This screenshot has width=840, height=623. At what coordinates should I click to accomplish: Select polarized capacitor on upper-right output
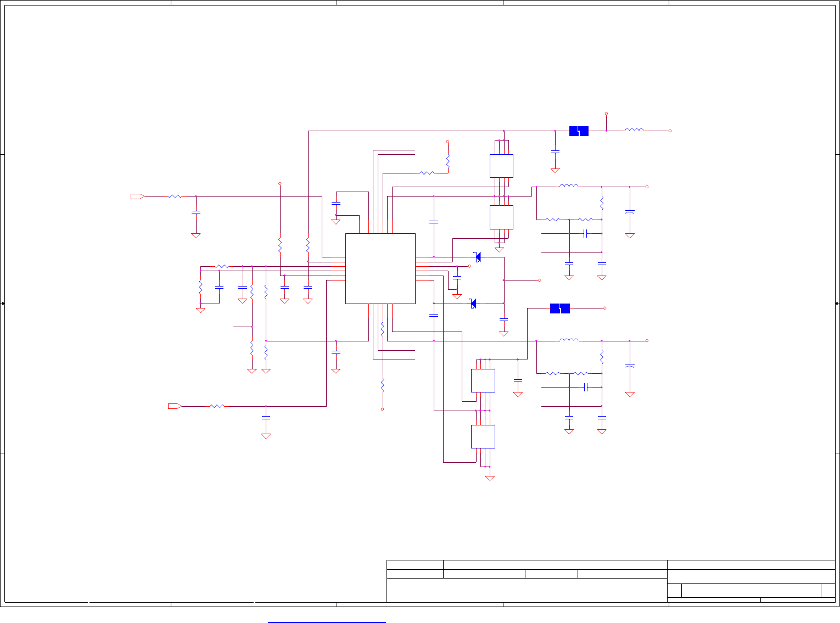[x=630, y=211]
